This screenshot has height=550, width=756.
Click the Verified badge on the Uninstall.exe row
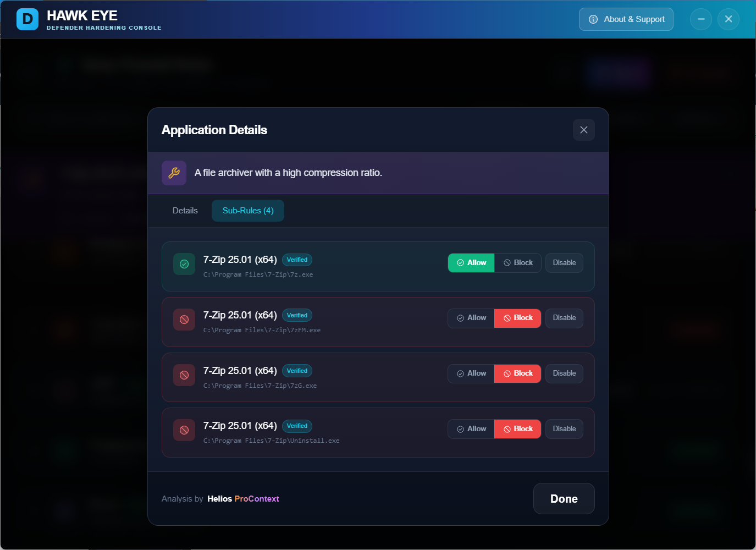pyautogui.click(x=297, y=426)
